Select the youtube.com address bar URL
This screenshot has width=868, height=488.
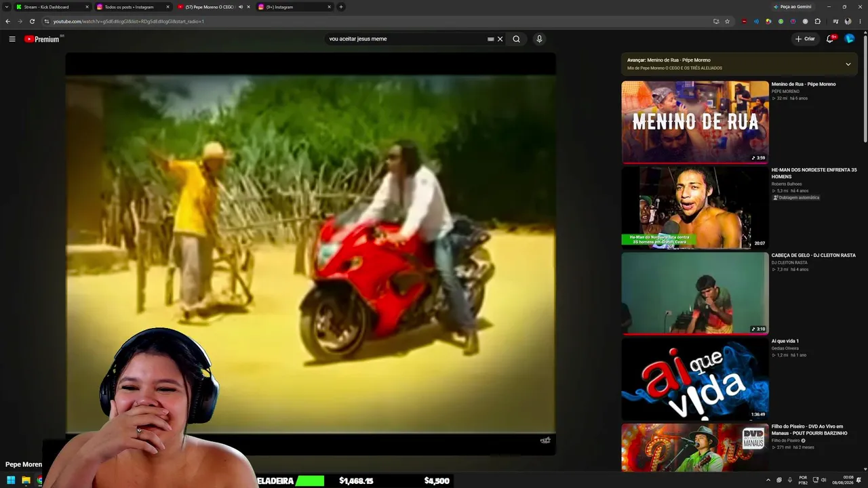click(128, 21)
